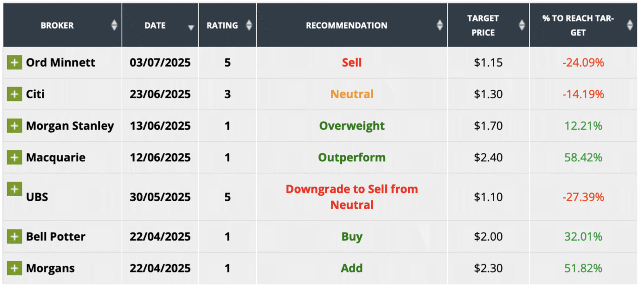The width and height of the screenshot is (644, 293).
Task: Expand the Ord Minnett row details
Action: coord(14,62)
